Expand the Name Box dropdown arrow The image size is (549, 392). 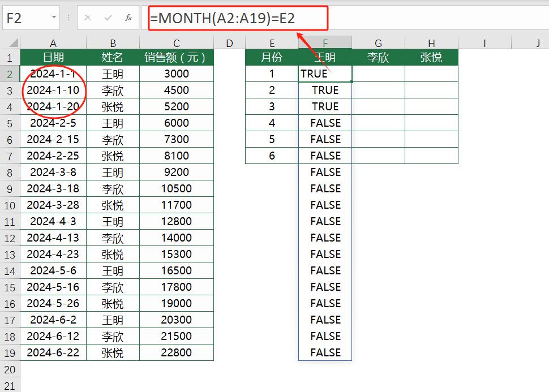point(54,17)
